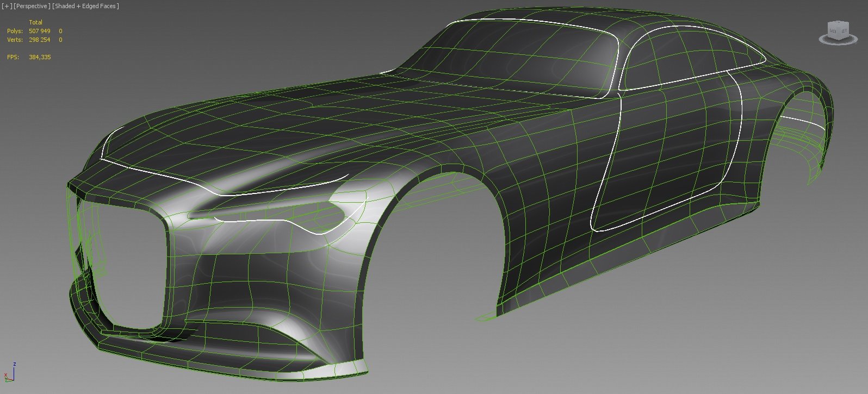
Task: Open the Perspective point-of-view menu
Action: coord(32,6)
